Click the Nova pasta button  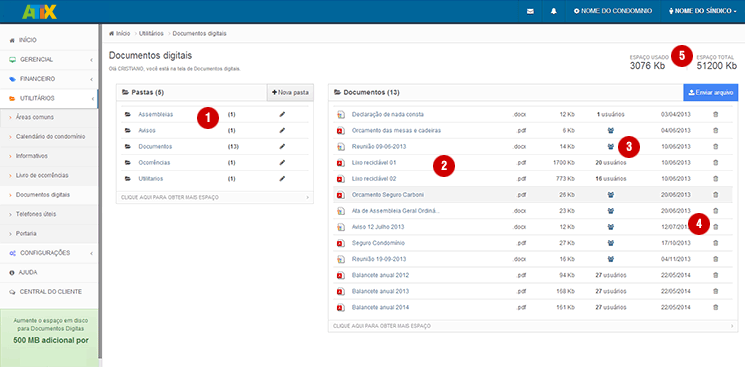290,92
